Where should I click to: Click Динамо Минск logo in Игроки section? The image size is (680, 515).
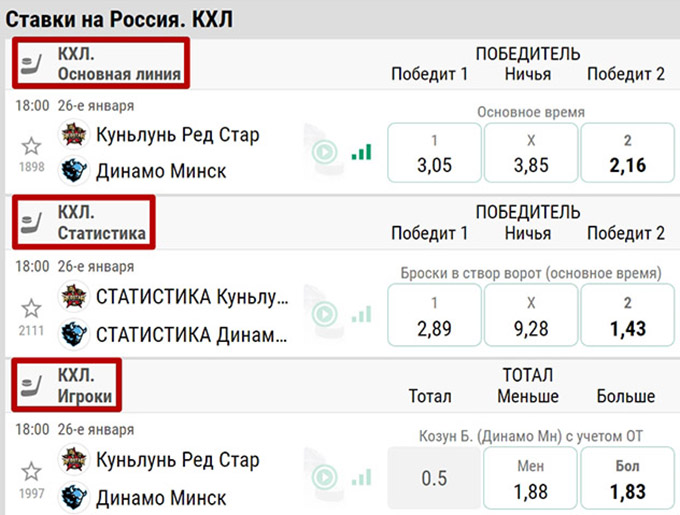(74, 497)
